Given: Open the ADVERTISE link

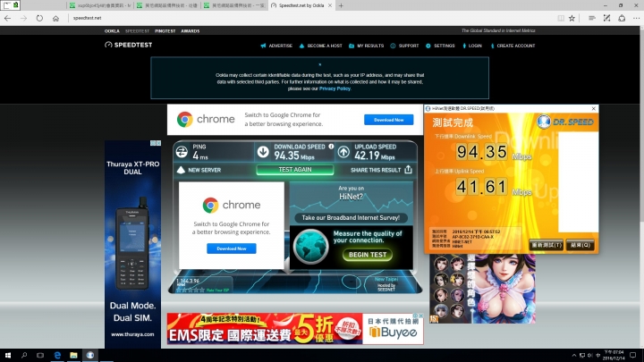Looking at the screenshot, I should pos(276,46).
